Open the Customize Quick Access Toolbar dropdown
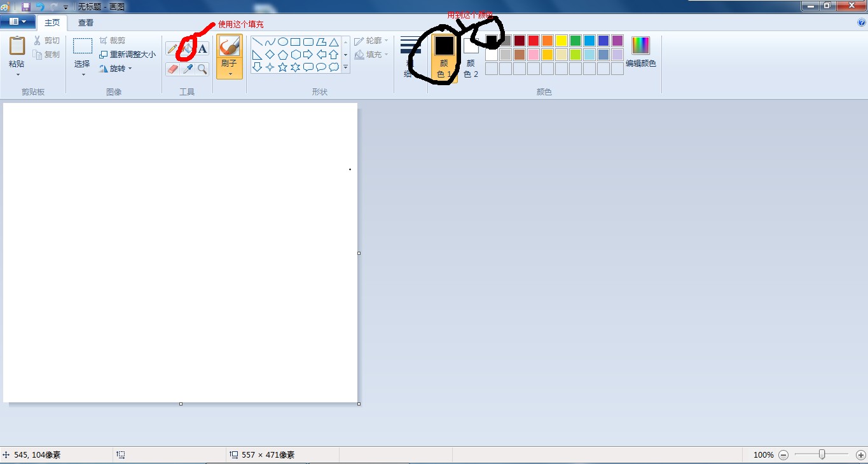Image resolution: width=868 pixels, height=464 pixels. 65,7
